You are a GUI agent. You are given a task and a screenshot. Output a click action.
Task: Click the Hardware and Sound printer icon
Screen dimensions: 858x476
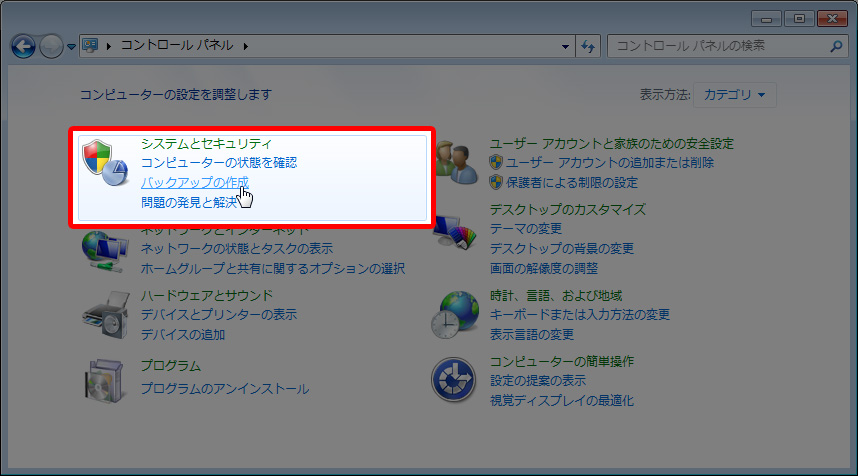coord(103,315)
